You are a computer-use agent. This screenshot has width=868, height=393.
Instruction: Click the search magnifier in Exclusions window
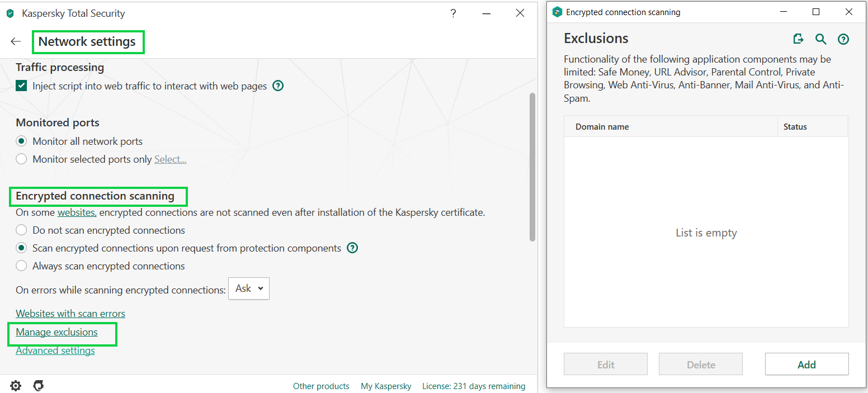tap(820, 39)
